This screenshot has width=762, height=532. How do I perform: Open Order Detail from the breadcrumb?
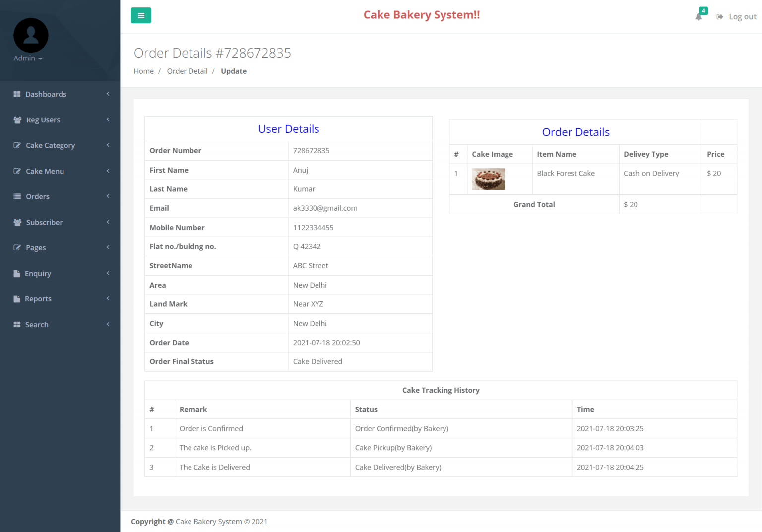[187, 71]
